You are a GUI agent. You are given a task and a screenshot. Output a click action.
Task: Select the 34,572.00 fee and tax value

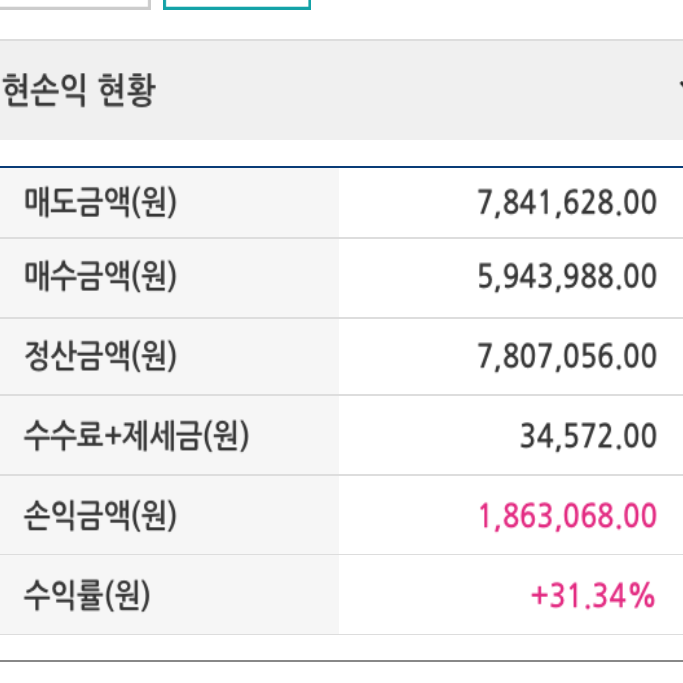[x=588, y=436]
